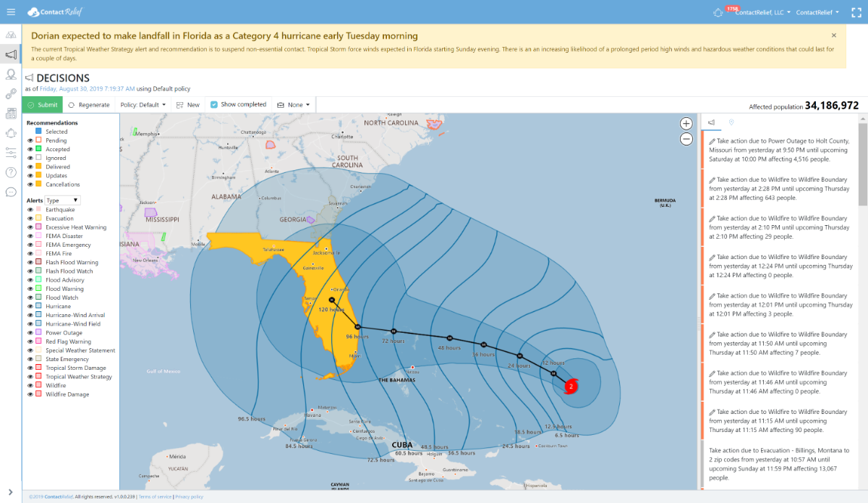Open the help question mark icon
The image size is (868, 503).
coord(11,172)
